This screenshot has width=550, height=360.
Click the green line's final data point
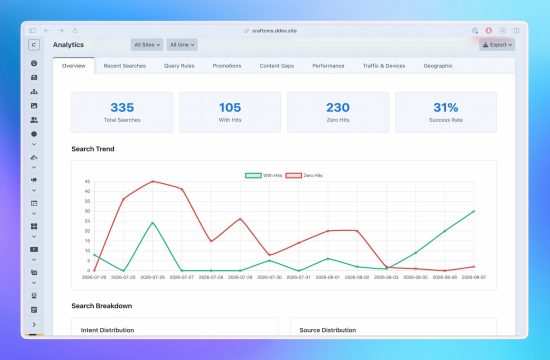474,211
